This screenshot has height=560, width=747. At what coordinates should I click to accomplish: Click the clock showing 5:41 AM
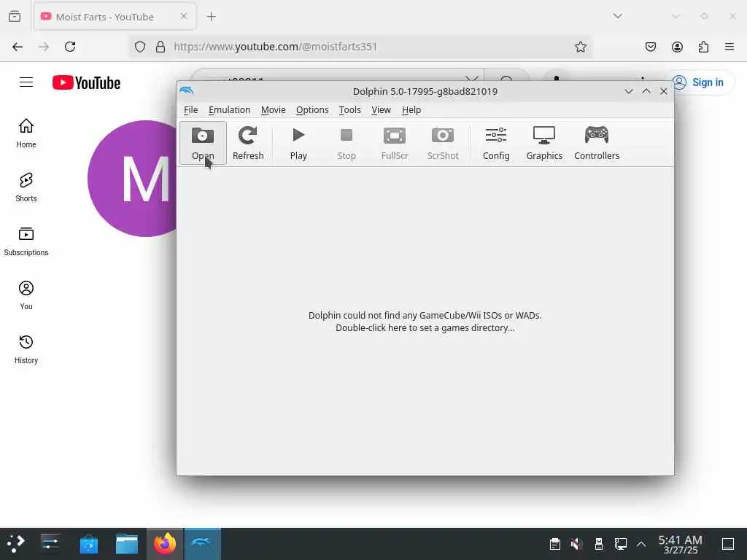[x=681, y=544]
